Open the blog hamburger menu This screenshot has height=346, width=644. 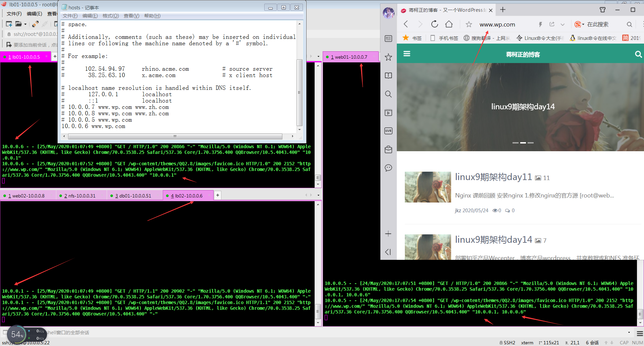[407, 54]
